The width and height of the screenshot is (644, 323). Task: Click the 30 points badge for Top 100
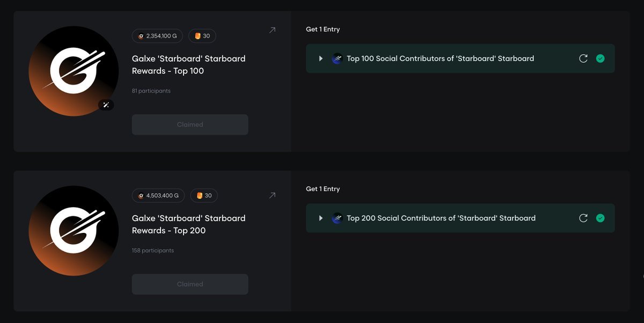click(202, 36)
